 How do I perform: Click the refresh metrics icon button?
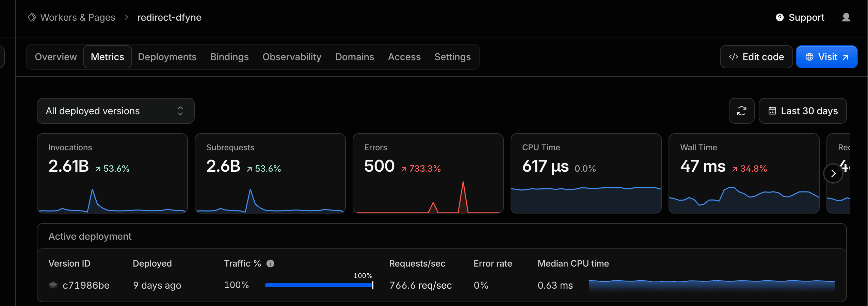[741, 111]
